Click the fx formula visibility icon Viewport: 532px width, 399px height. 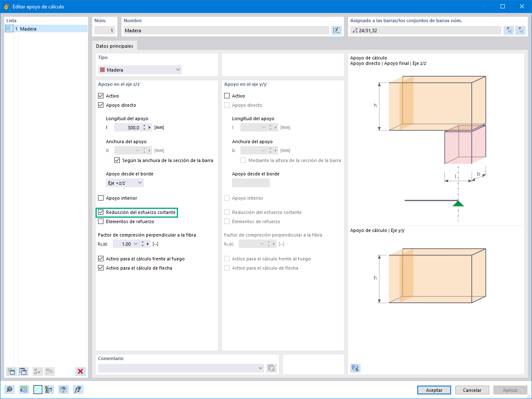78,390
